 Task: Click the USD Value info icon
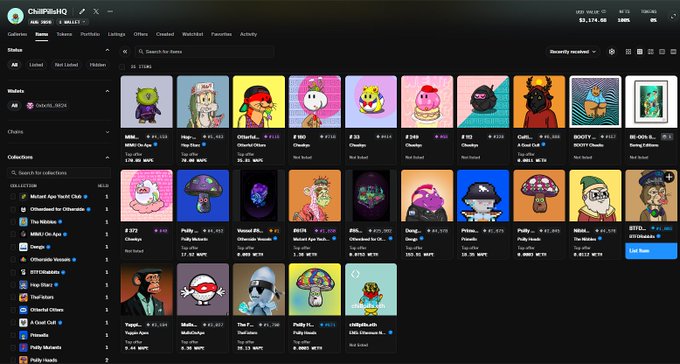click(x=604, y=12)
